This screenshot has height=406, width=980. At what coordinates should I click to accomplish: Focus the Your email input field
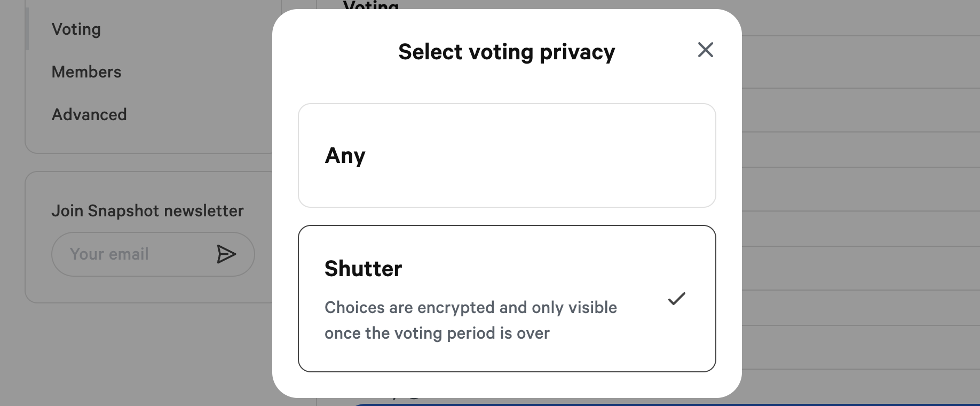(133, 254)
